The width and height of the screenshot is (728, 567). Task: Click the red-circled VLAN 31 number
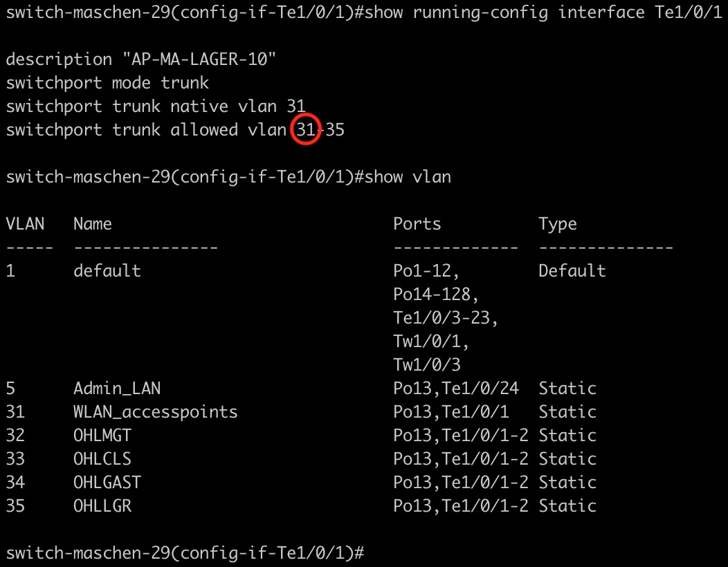click(x=306, y=130)
